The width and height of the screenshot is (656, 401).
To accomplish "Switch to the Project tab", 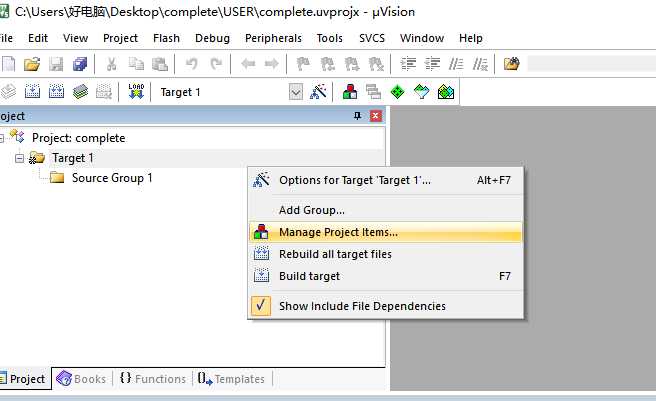I will (23, 379).
